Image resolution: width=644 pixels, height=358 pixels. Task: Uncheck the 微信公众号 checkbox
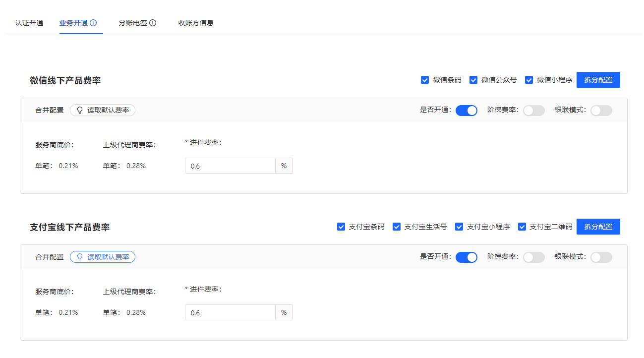[x=473, y=80]
